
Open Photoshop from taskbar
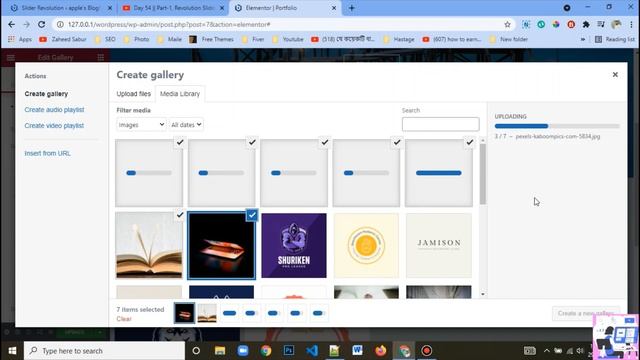pyautogui.click(x=289, y=351)
